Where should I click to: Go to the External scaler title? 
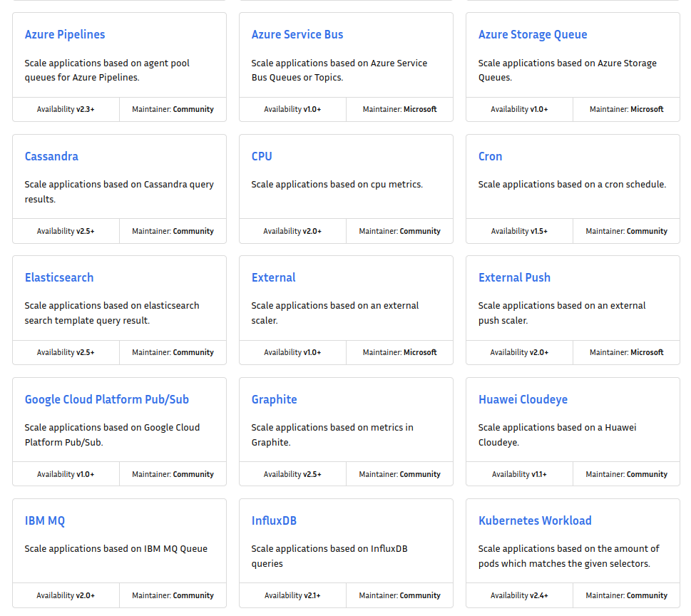[x=274, y=277]
